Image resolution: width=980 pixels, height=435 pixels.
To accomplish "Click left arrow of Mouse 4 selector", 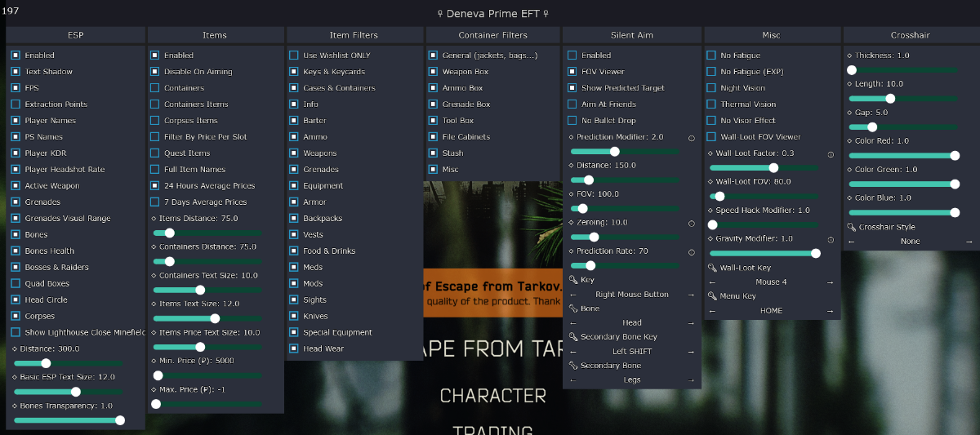I will coord(712,282).
